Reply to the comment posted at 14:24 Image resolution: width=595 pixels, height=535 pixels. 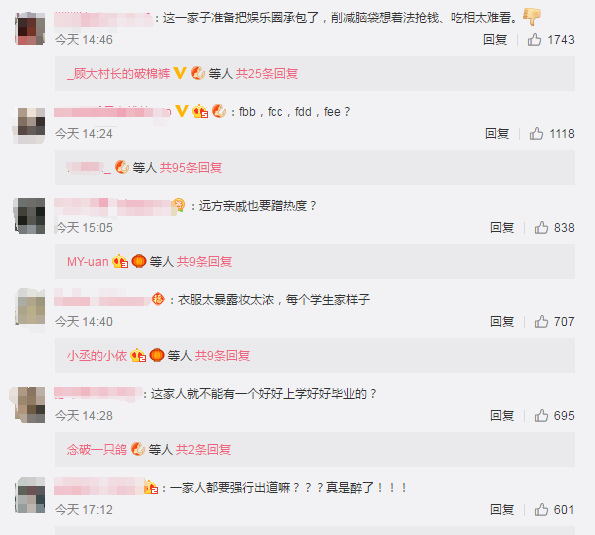[497, 134]
